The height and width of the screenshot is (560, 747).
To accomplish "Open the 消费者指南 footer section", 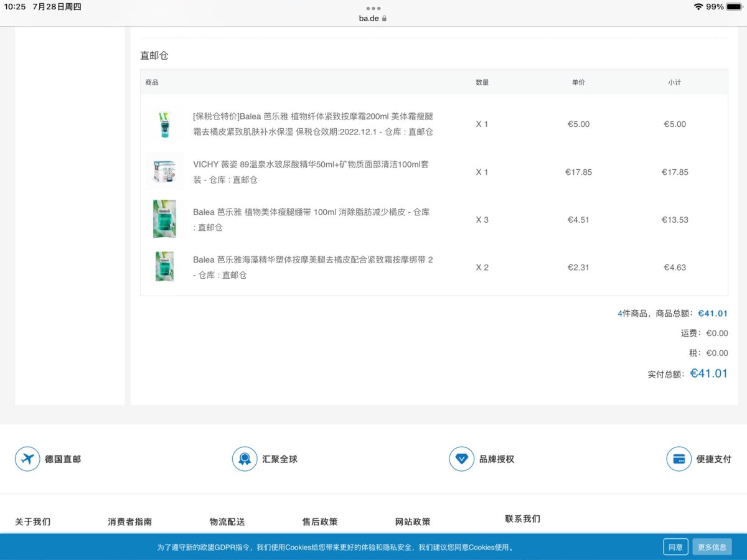I will [130, 522].
